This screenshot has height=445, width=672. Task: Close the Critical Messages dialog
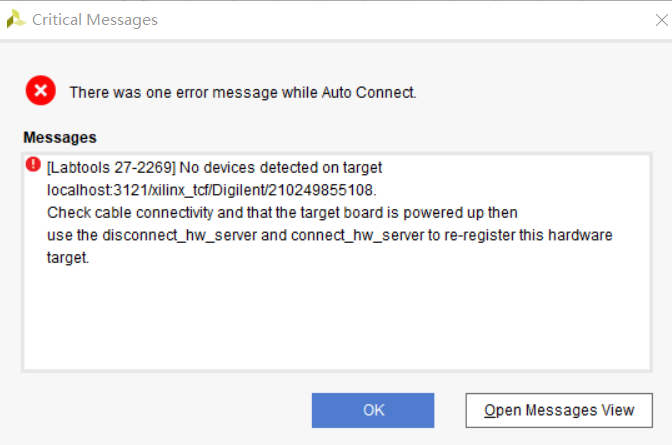click(x=662, y=20)
